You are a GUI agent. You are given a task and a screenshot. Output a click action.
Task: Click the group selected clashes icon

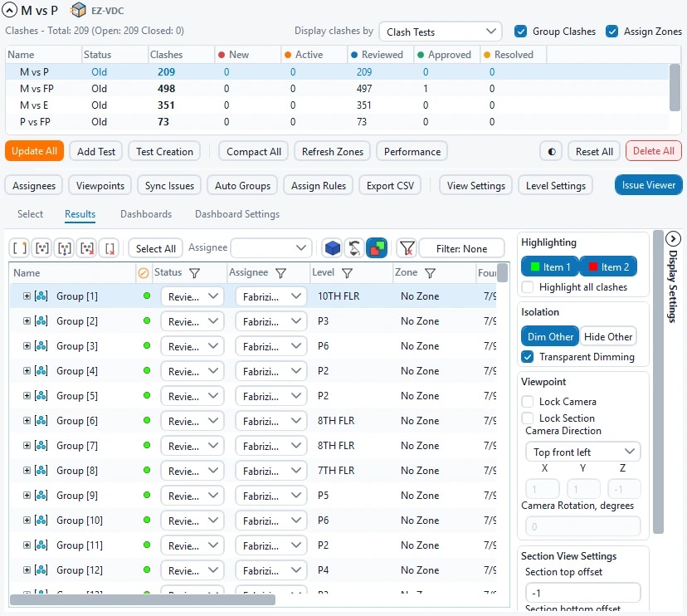(42, 248)
